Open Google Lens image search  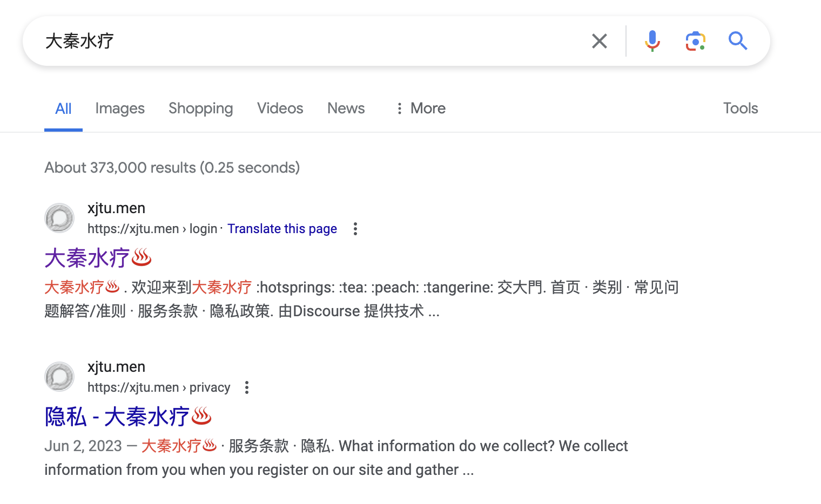point(695,41)
